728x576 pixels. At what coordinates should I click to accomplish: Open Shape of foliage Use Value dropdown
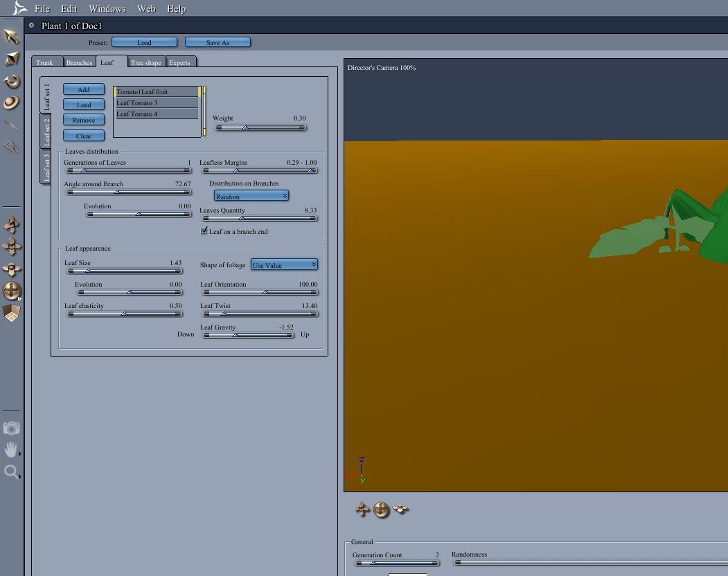click(x=284, y=264)
